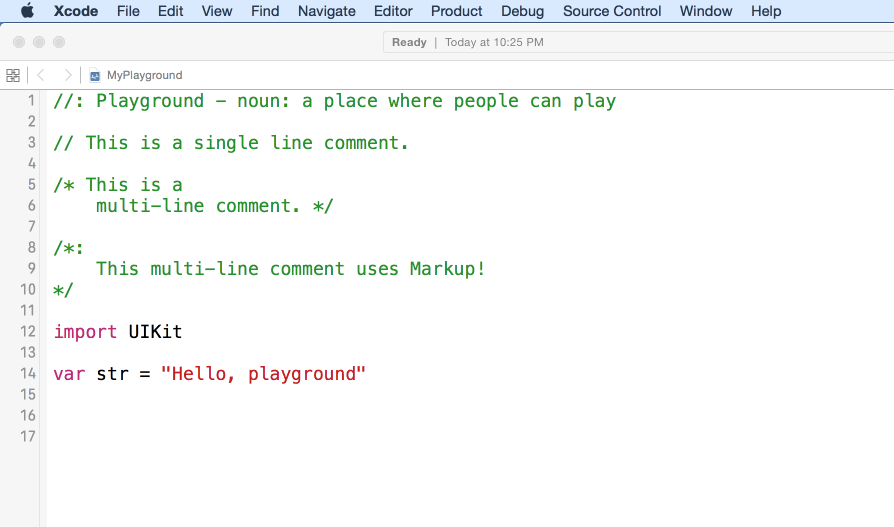Open the Source Control menu
Viewport: 894px width, 527px height.
[x=612, y=11]
